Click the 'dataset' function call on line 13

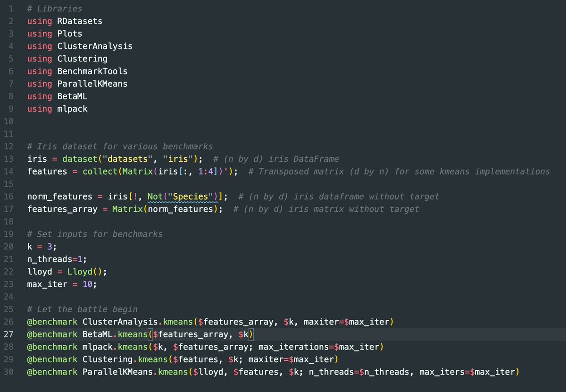80,159
